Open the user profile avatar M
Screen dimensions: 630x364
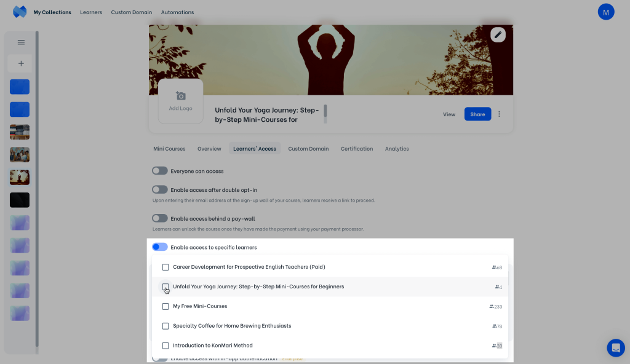click(605, 12)
